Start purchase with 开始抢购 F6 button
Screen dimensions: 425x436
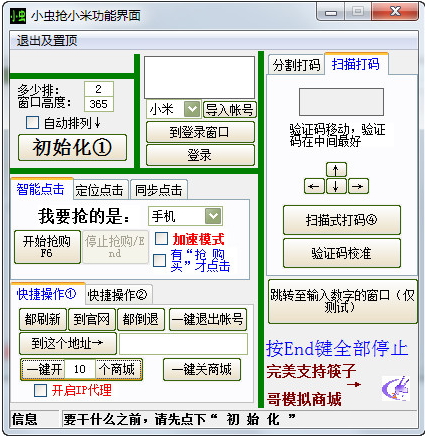pos(47,247)
